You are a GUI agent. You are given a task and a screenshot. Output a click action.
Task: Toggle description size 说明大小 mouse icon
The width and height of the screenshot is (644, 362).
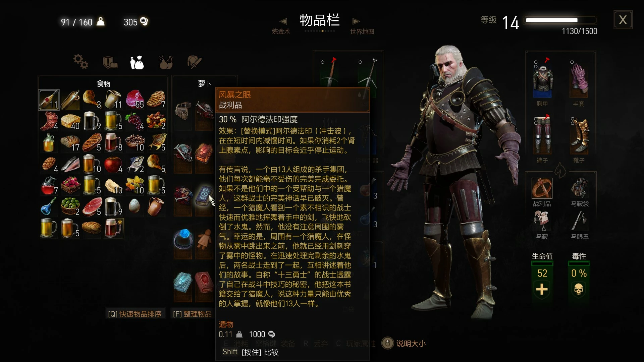click(x=387, y=343)
